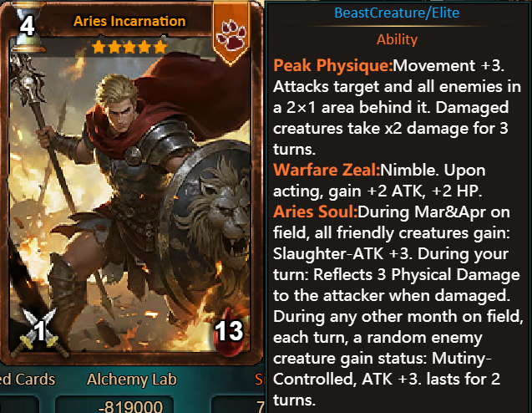Click the -819000 value field
Viewport: 532px width, 413px height.
click(x=114, y=405)
